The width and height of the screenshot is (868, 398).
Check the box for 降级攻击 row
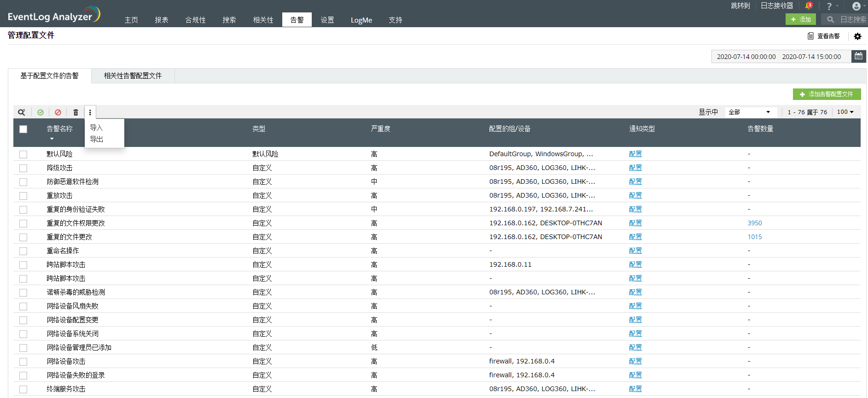click(x=23, y=168)
